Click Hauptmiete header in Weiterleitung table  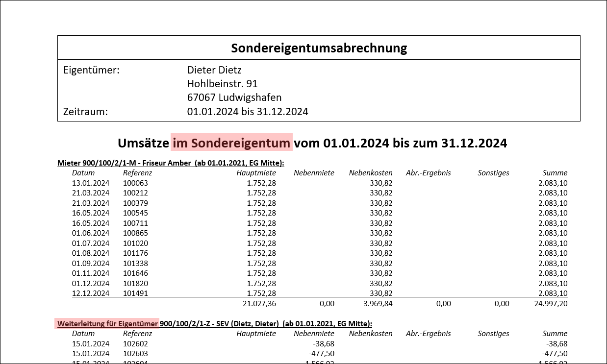coord(256,333)
